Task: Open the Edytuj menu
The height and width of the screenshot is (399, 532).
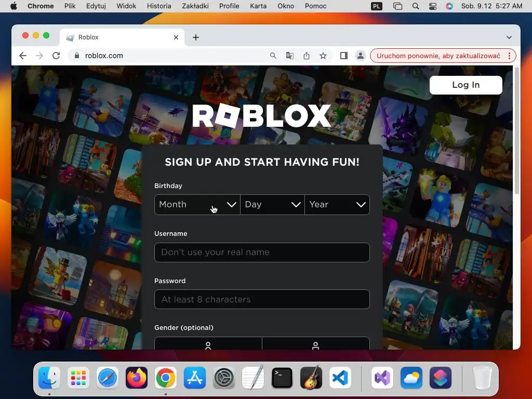Action: pos(96,6)
